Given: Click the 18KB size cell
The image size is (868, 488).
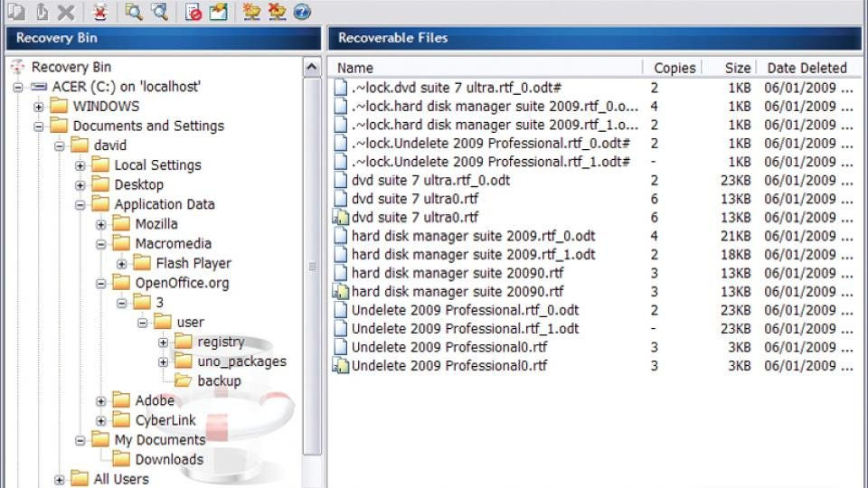Looking at the screenshot, I should pos(735,255).
